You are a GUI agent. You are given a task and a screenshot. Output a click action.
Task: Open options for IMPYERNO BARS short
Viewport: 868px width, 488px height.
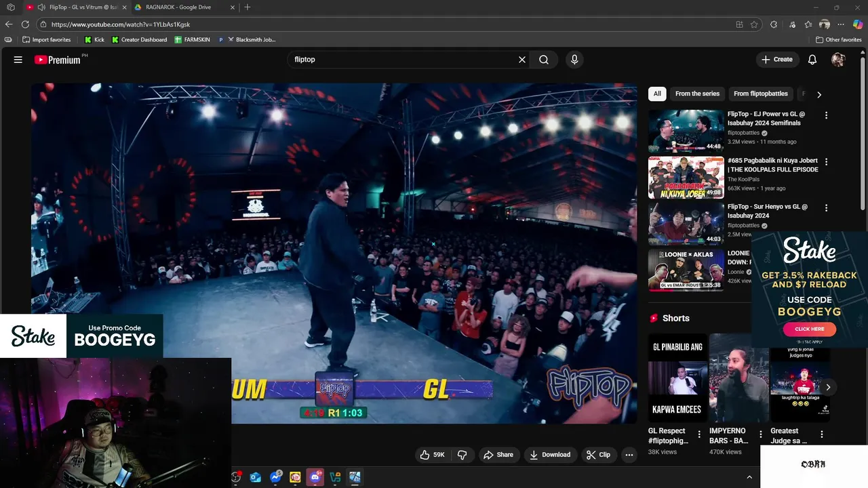pos(760,434)
